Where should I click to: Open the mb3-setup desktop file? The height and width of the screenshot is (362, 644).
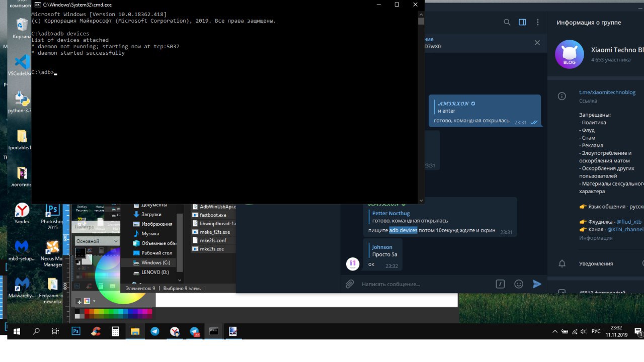pos(22,250)
